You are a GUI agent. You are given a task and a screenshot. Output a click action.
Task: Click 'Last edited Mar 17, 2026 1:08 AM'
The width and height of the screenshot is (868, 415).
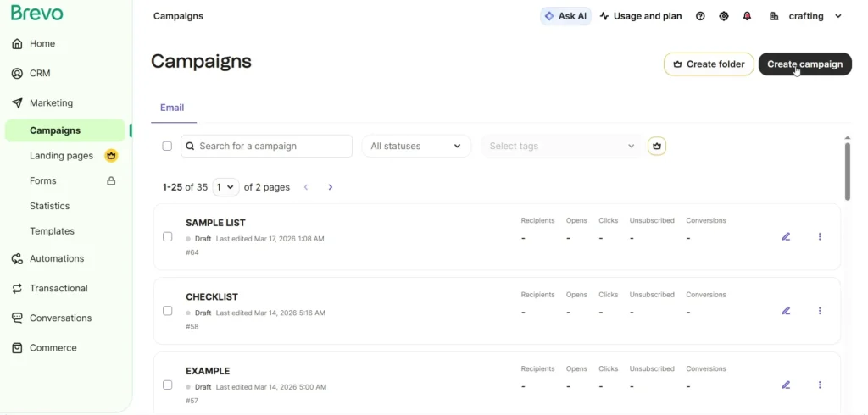pyautogui.click(x=270, y=239)
